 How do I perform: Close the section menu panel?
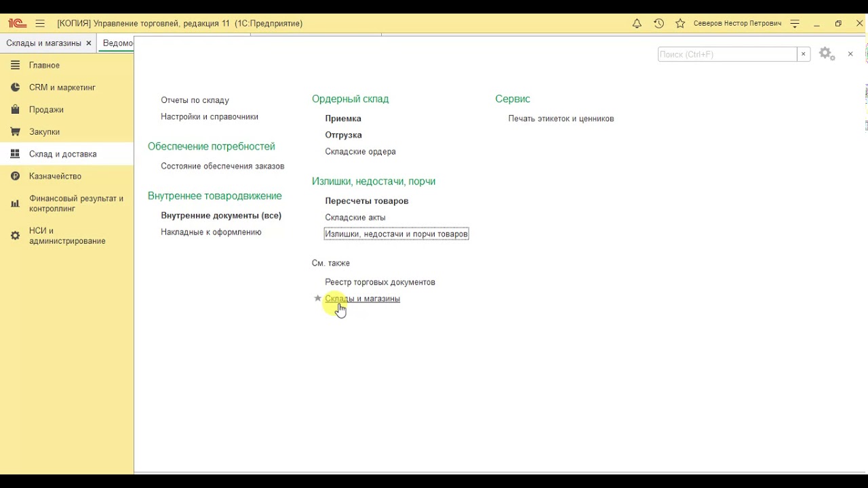[x=850, y=54]
